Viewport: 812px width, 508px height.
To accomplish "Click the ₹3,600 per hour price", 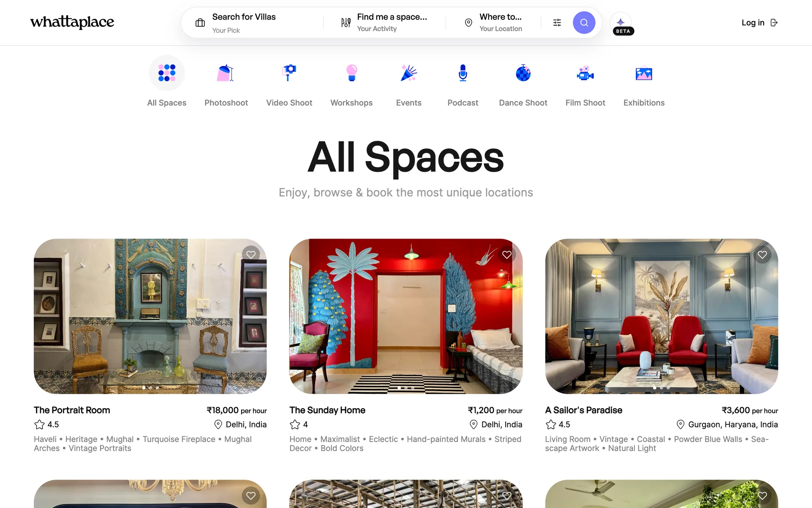I will pyautogui.click(x=750, y=410).
